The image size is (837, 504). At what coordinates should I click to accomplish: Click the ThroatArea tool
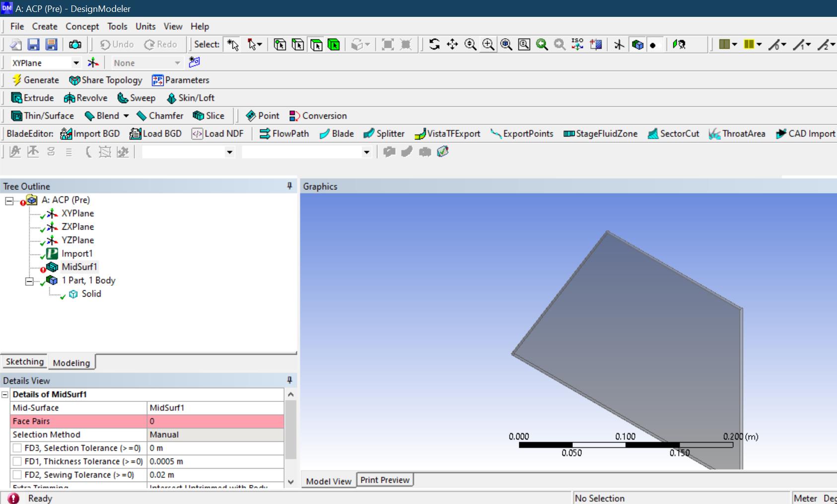[737, 134]
